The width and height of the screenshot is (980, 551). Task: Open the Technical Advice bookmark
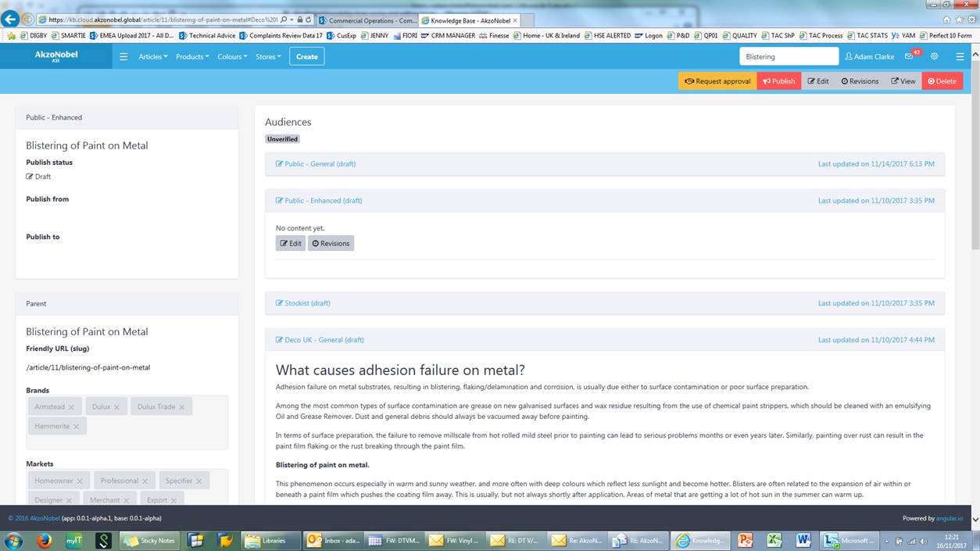207,35
